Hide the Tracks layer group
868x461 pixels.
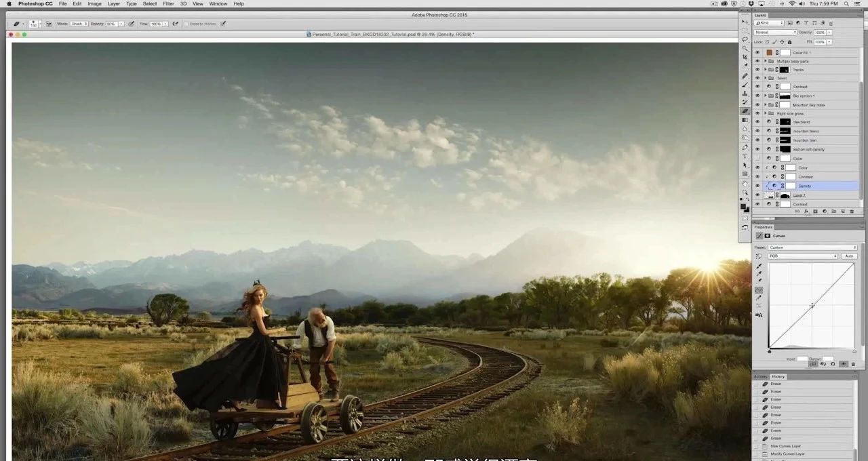point(757,70)
